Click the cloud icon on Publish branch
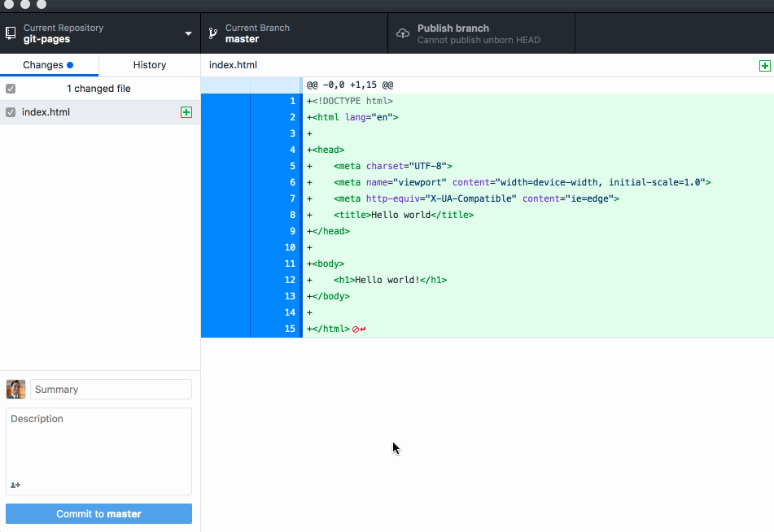Screen dimensions: 774x532 [x=402, y=33]
